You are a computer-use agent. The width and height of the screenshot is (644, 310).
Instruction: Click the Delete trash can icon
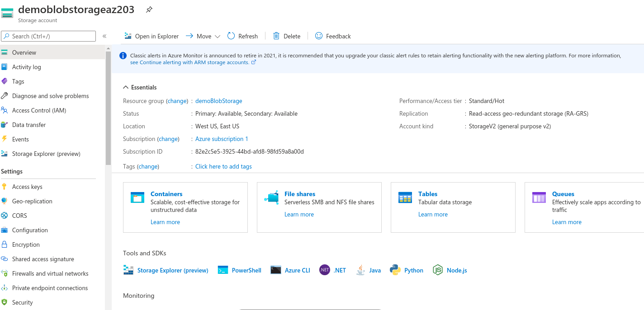276,36
